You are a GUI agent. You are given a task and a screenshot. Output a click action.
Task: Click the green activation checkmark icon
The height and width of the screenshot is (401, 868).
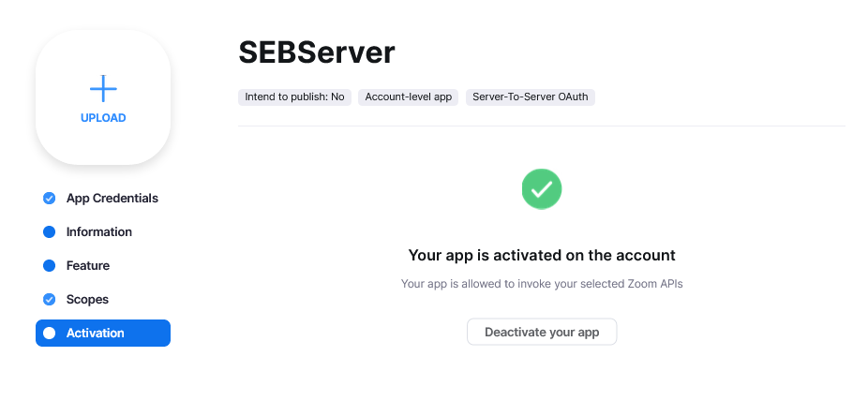[542, 188]
